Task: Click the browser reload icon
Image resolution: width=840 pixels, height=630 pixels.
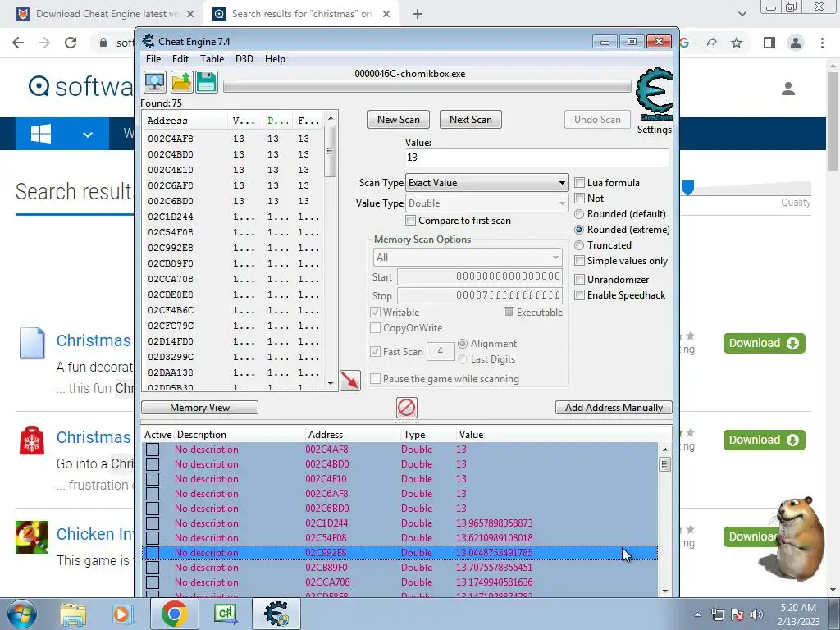Action: (x=71, y=43)
